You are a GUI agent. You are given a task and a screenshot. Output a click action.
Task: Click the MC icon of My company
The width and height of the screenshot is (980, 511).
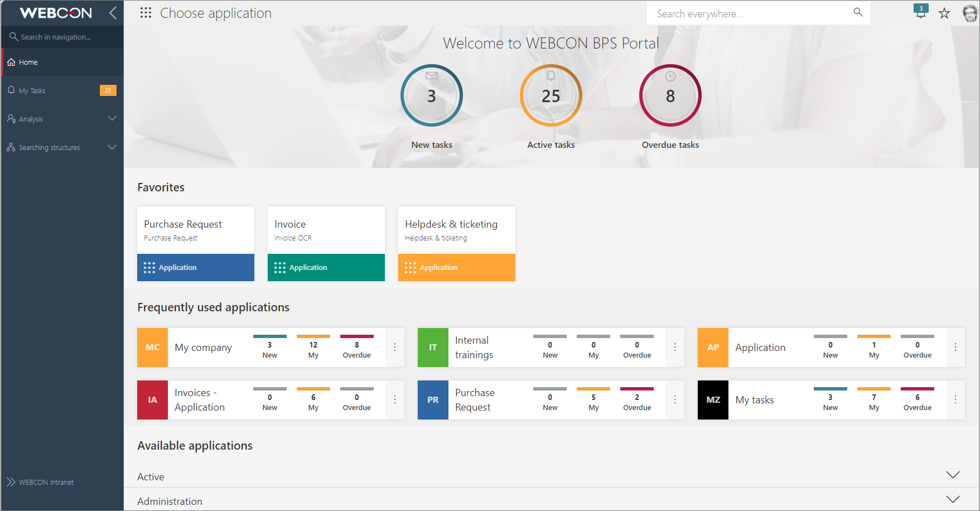[152, 347]
